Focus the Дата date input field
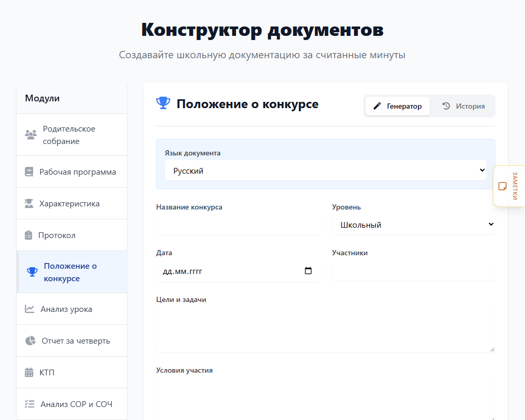This screenshot has width=525, height=420. [x=238, y=271]
